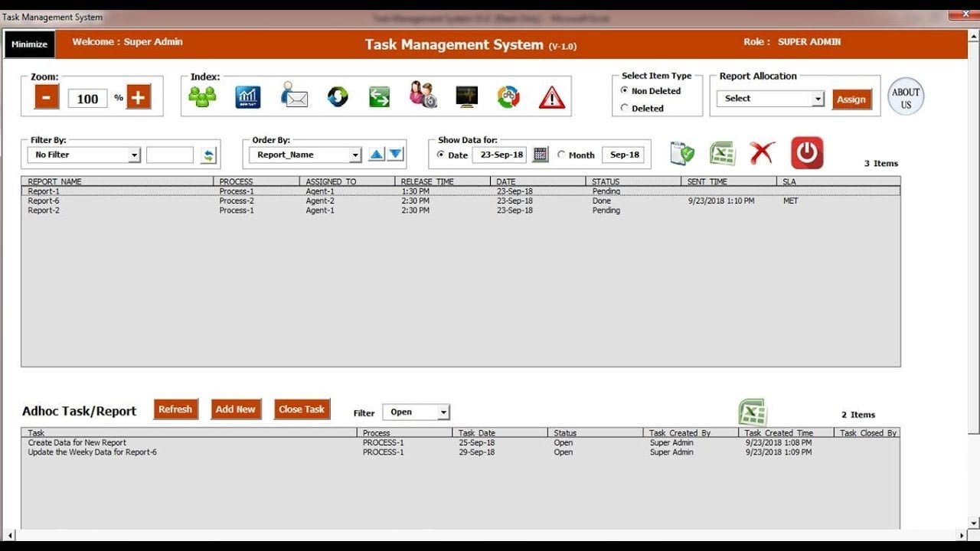Open the Filter By No Filter dropdown

pyautogui.click(x=134, y=155)
